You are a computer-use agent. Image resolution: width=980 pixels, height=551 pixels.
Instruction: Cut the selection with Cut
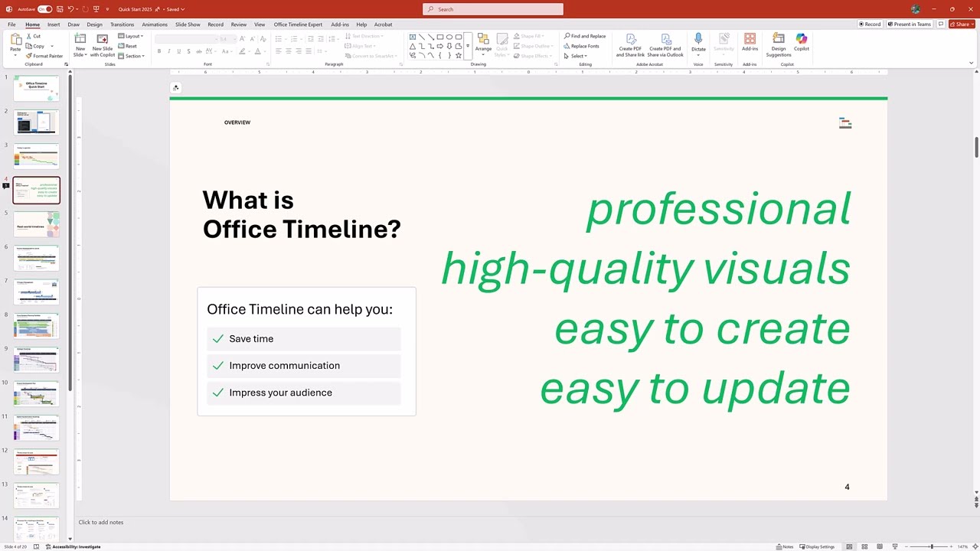point(33,36)
